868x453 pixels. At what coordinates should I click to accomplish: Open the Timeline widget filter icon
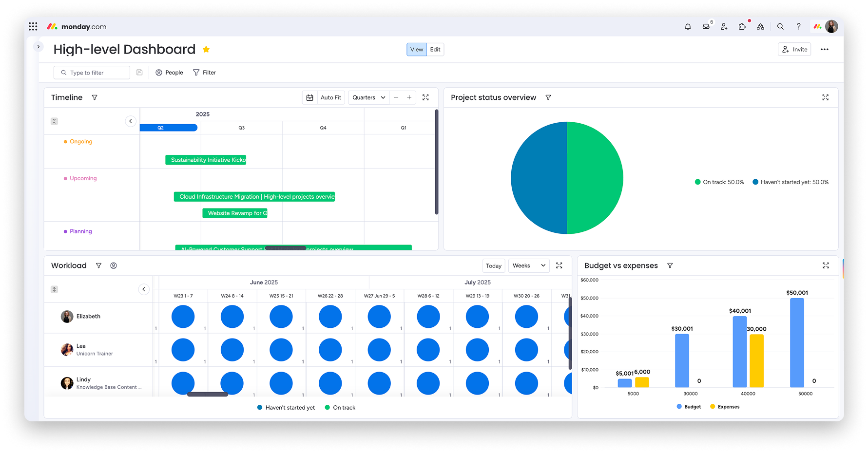95,97
